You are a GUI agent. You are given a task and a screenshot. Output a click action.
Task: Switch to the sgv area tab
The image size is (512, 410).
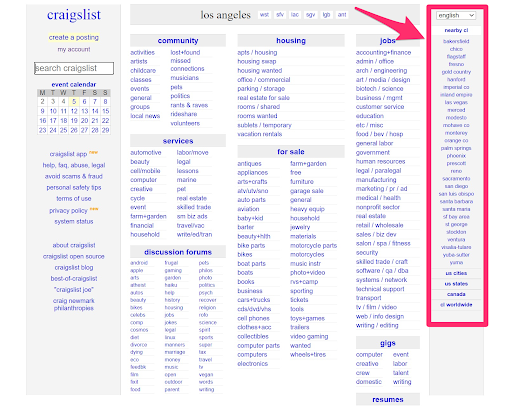tap(311, 15)
